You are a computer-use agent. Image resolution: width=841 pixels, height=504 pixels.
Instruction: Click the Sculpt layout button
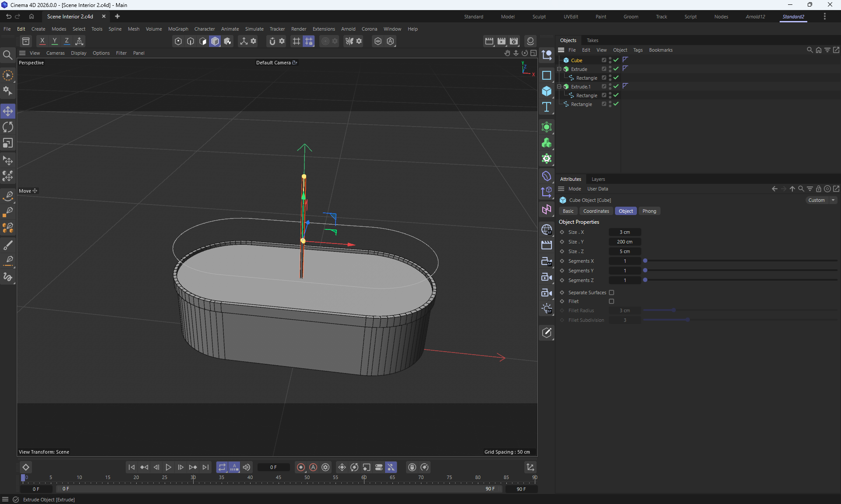[x=539, y=17]
